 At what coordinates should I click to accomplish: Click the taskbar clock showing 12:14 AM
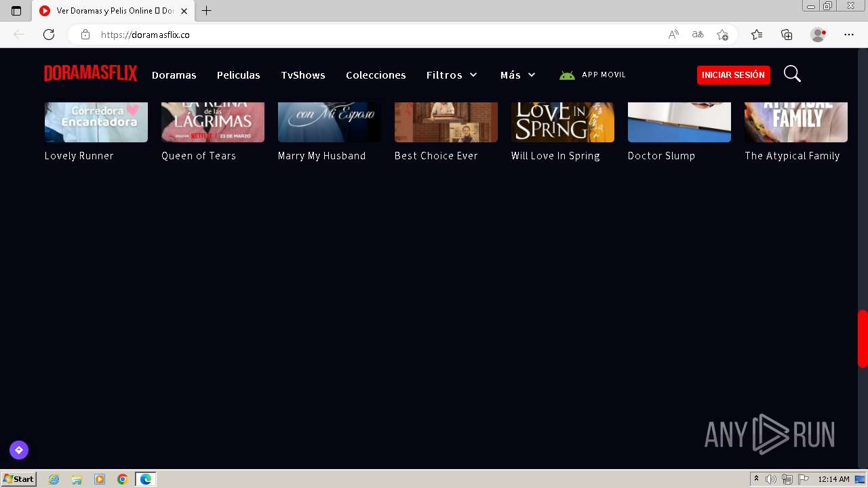[x=833, y=479]
